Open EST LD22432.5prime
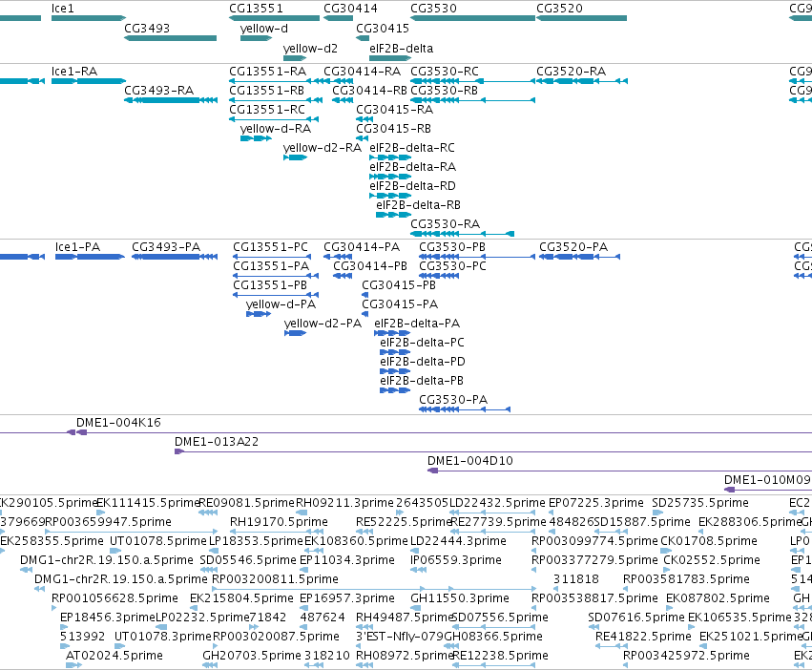The width and height of the screenshot is (812, 670). point(497,503)
